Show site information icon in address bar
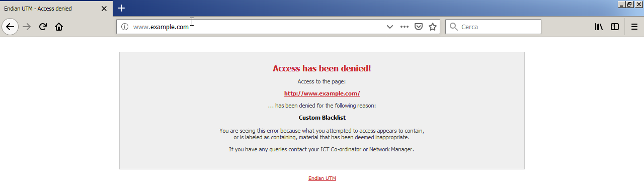 [125, 27]
